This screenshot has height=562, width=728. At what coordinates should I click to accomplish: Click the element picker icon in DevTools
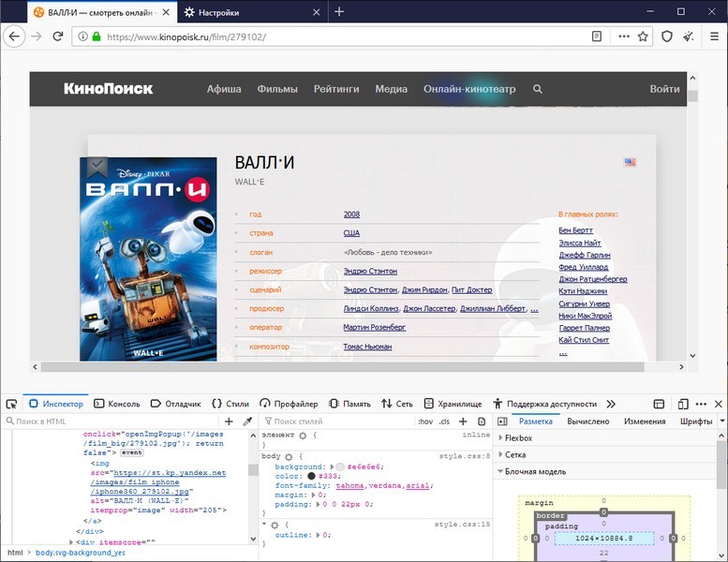12,404
